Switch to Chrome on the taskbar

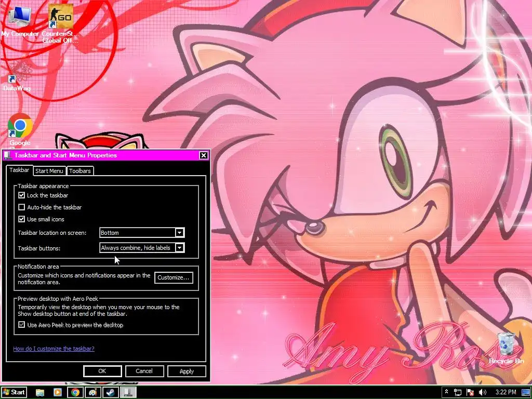pos(75,393)
